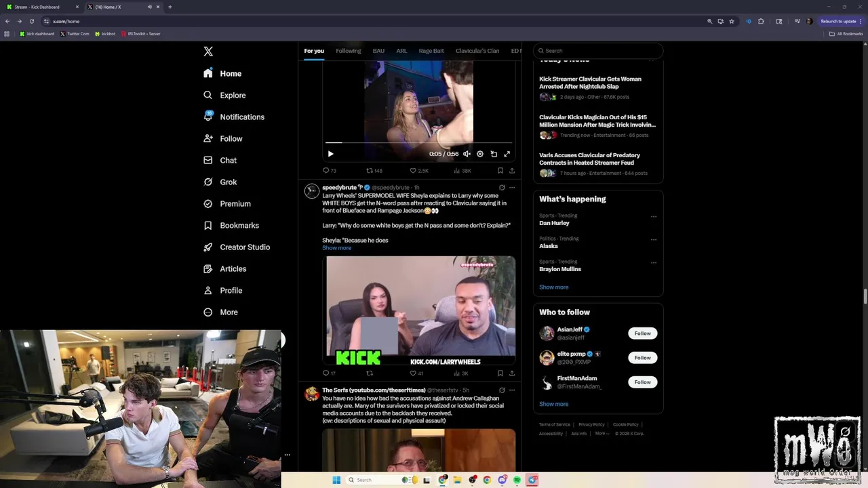868x488 pixels.
Task: Unmute the top video
Action: [x=467, y=154]
